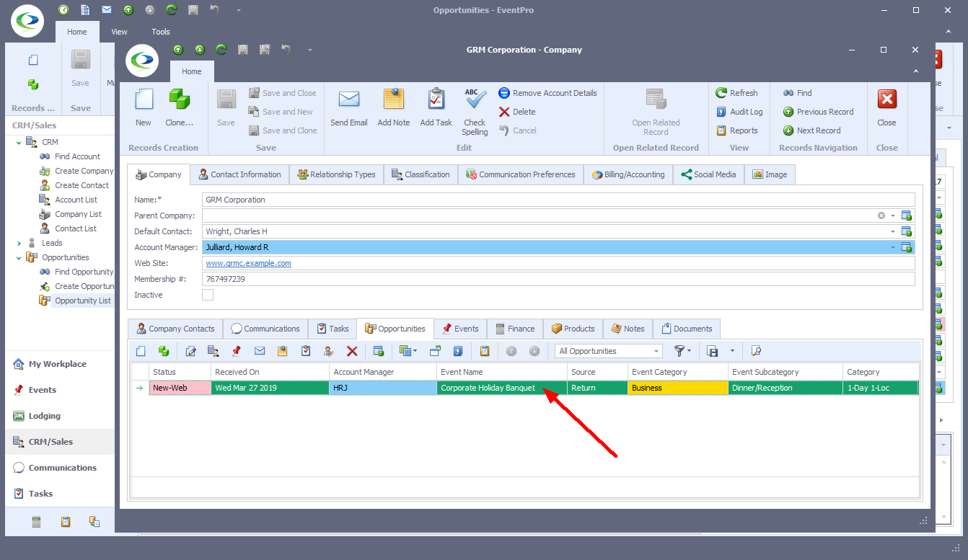Collapse the Company window ribbon
968x560 pixels.
[x=915, y=71]
